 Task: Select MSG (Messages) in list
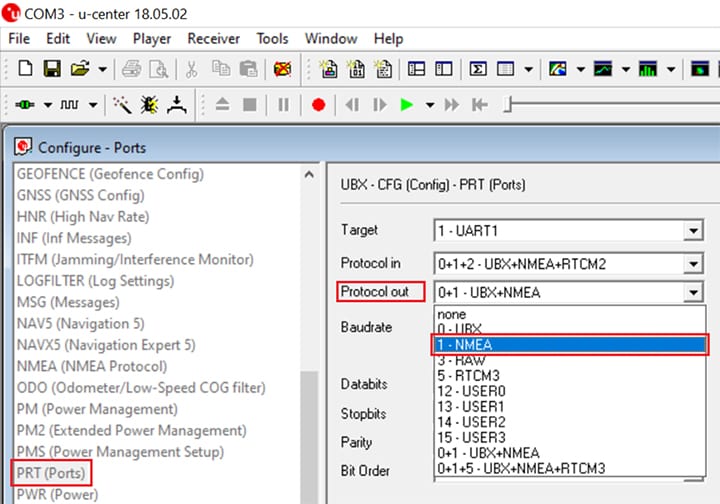coord(68,302)
